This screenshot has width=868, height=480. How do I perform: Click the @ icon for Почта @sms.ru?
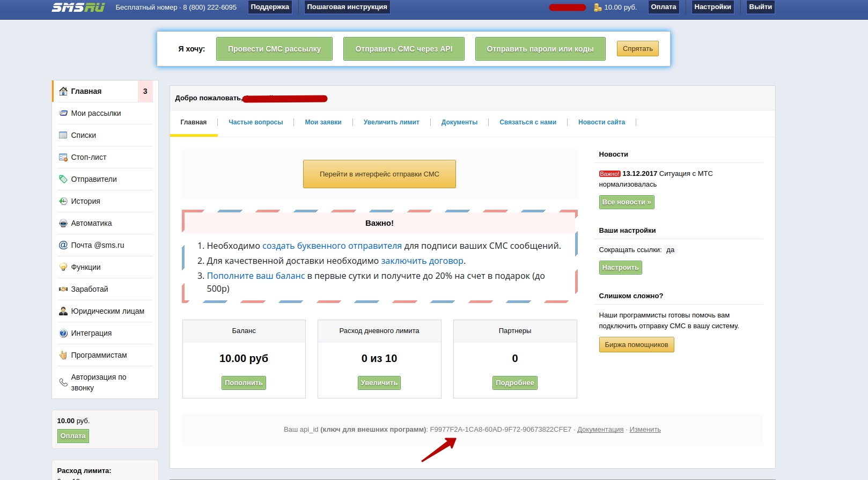[63, 245]
